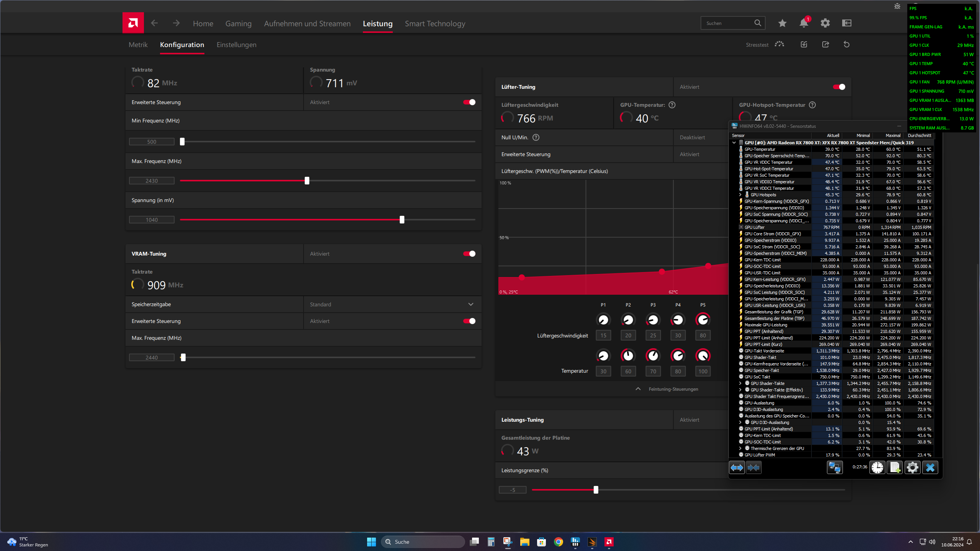Disable the Lüfter-Tuning toggle
Screen dimensions: 980x551
pyautogui.click(x=839, y=87)
